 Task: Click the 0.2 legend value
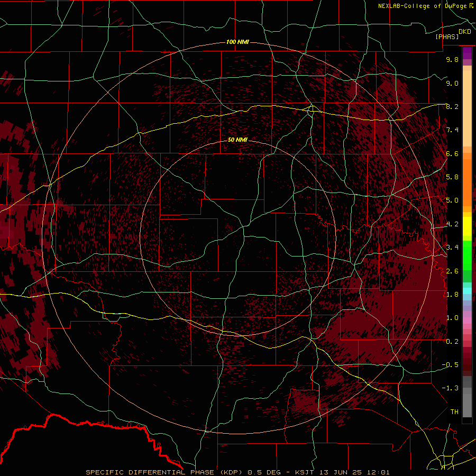coord(452,342)
